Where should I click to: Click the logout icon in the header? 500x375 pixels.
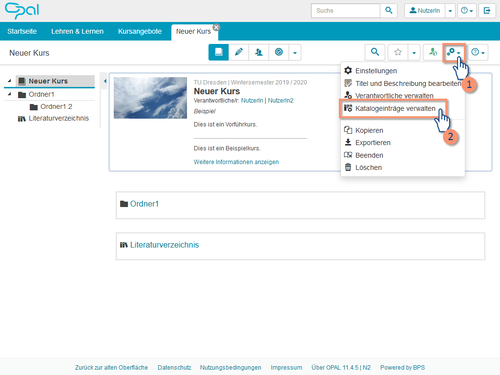point(487,11)
